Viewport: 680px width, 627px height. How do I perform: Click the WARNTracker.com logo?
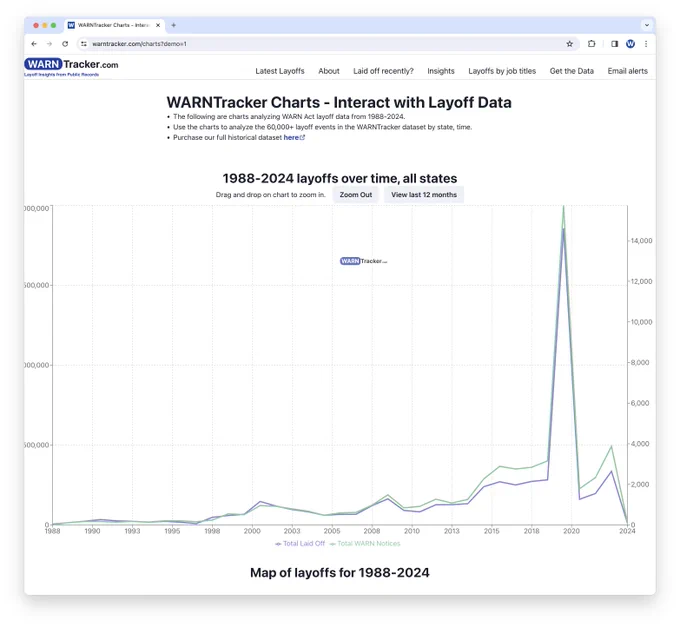(x=71, y=67)
